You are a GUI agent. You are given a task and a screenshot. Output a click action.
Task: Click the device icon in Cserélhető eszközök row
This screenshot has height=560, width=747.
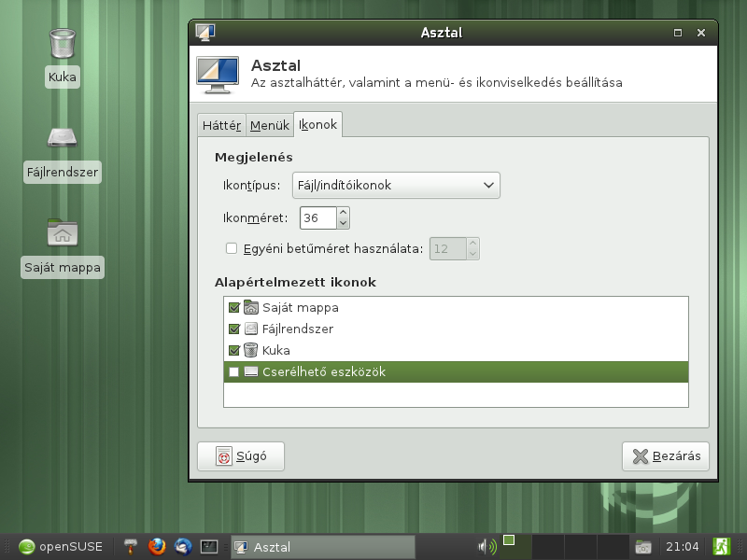click(251, 371)
